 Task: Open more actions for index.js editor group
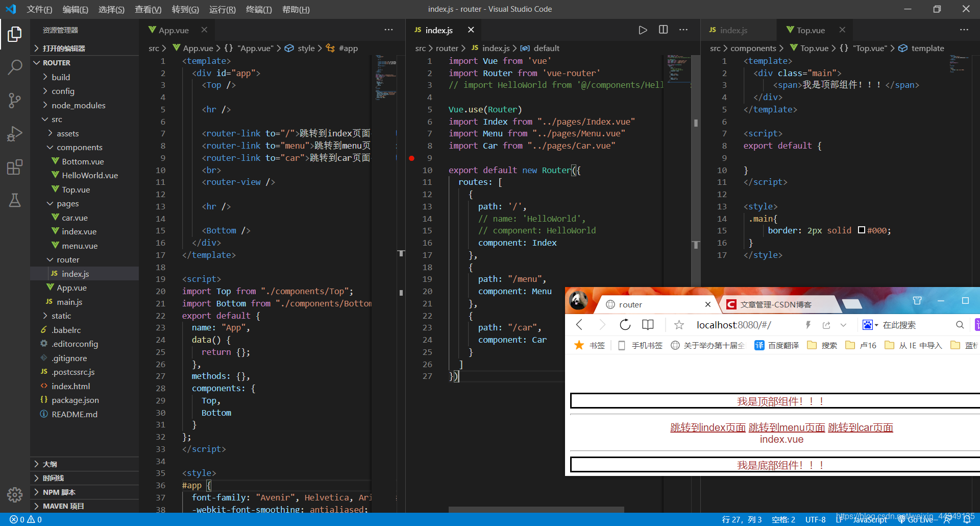(683, 30)
